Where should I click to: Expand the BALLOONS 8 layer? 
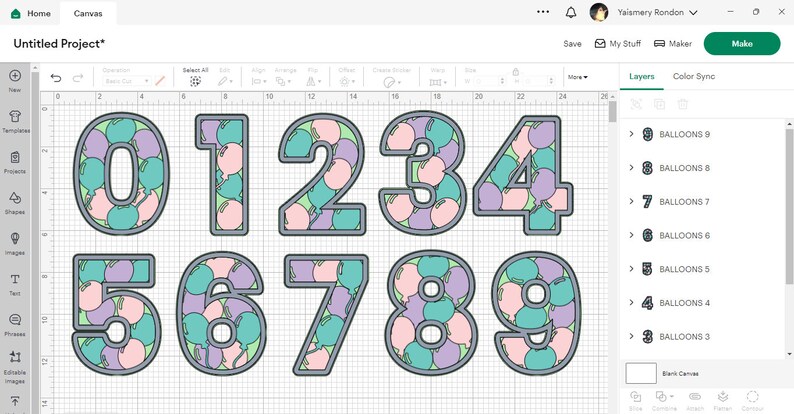point(631,168)
